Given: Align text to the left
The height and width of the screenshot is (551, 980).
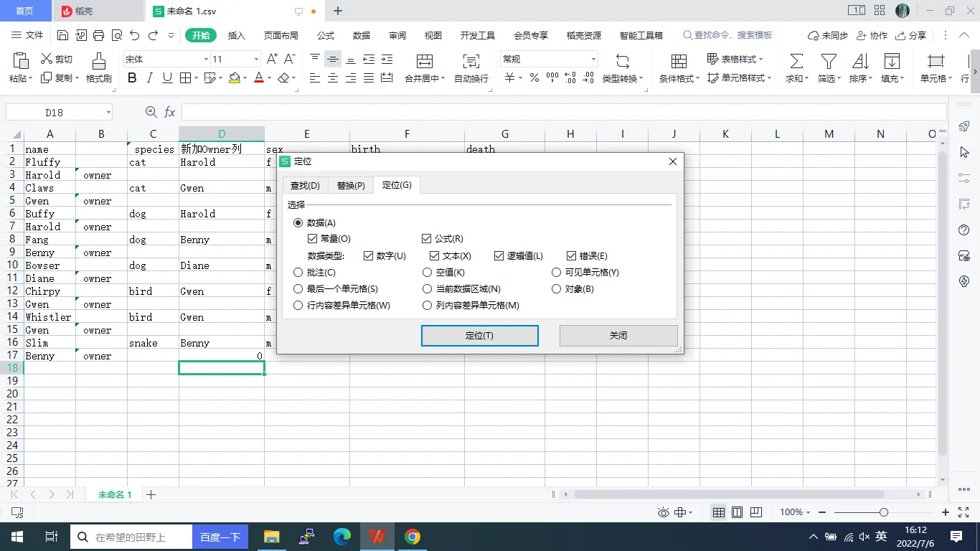Looking at the screenshot, I should click(315, 78).
